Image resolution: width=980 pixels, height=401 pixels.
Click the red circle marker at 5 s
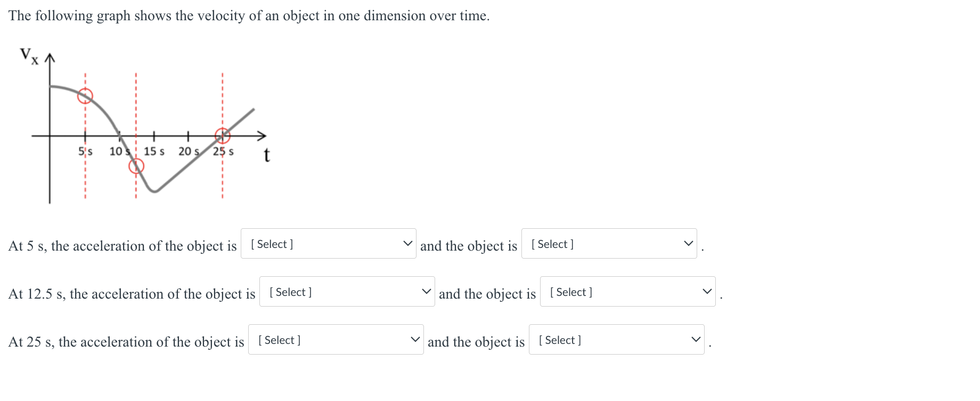[x=85, y=96]
